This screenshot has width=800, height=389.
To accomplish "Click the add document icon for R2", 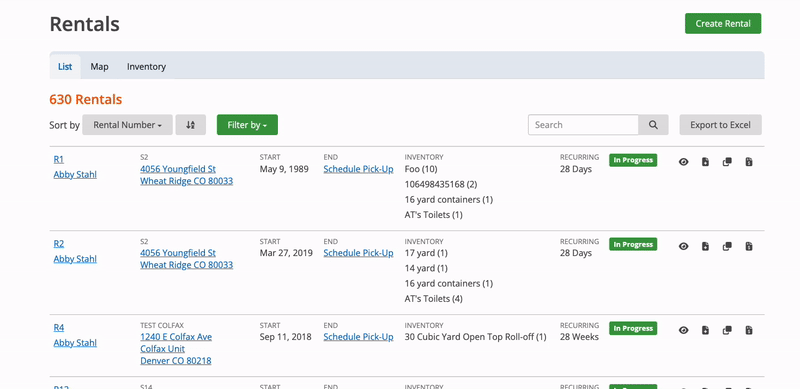I will pos(705,247).
